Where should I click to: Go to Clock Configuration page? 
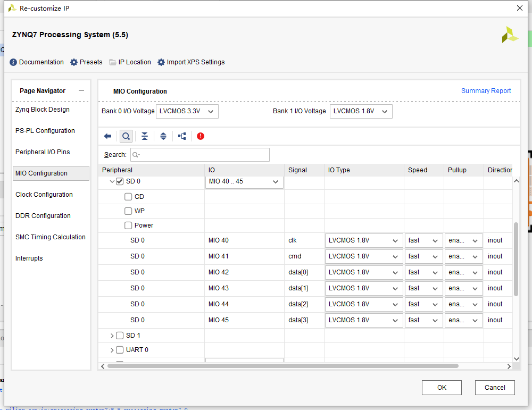click(44, 194)
